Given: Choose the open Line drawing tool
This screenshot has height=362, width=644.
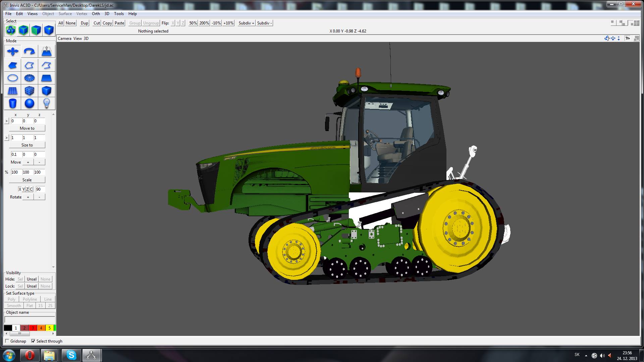Looking at the screenshot, I should click(46, 65).
